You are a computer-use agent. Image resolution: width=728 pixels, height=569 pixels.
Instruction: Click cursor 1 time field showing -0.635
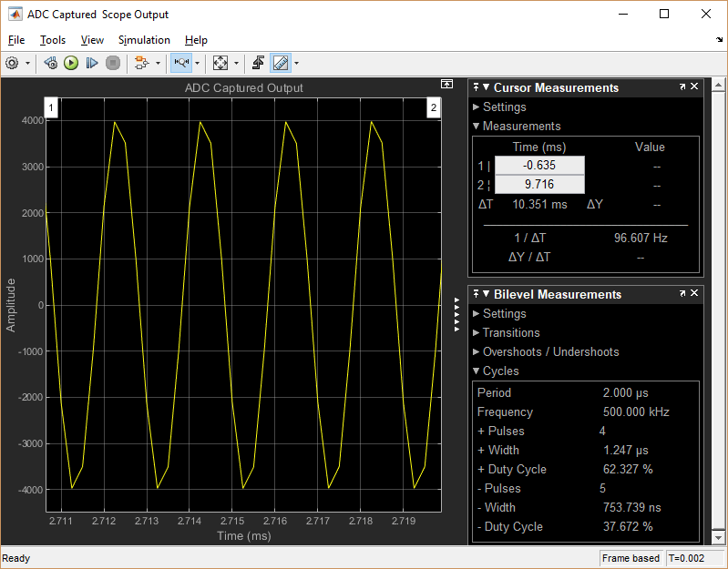pyautogui.click(x=538, y=166)
